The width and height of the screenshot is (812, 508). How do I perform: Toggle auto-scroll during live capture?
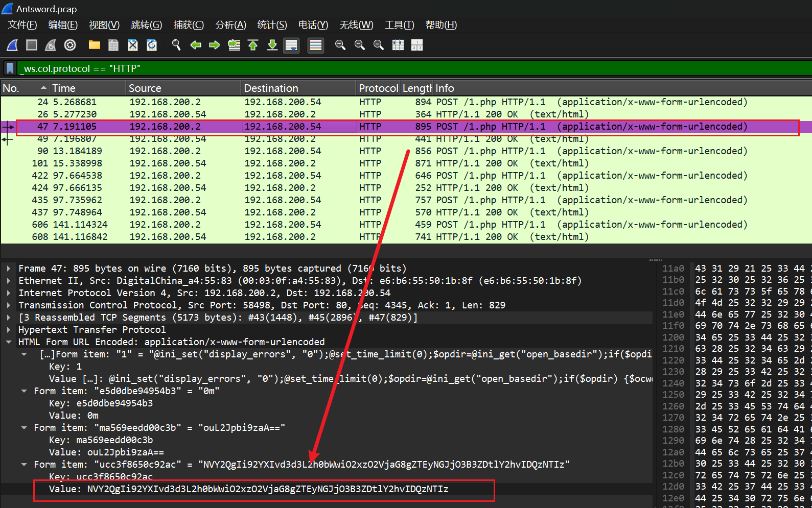coord(291,45)
